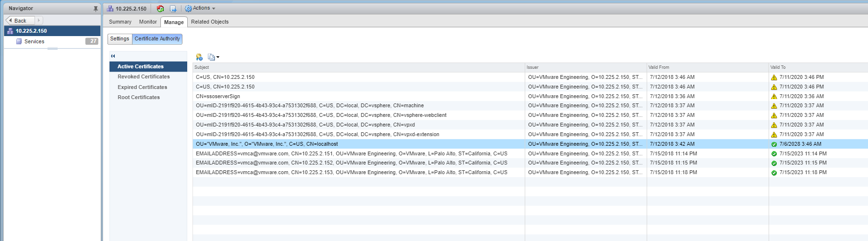Switch to the Settings sub-tab
This screenshot has height=241, width=868.
pos(120,38)
